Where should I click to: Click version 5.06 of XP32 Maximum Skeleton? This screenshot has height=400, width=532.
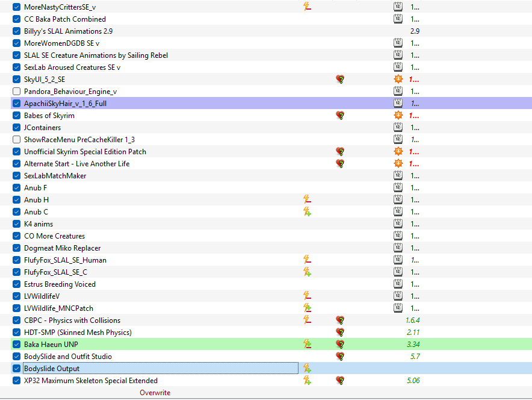click(x=413, y=381)
